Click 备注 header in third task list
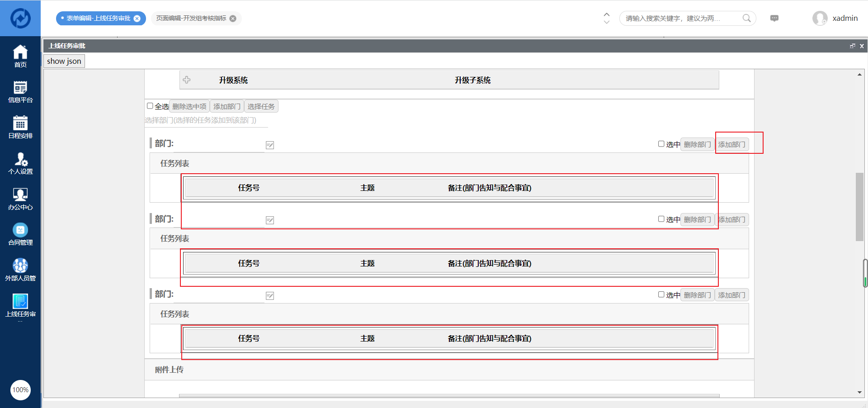868x408 pixels. 490,338
